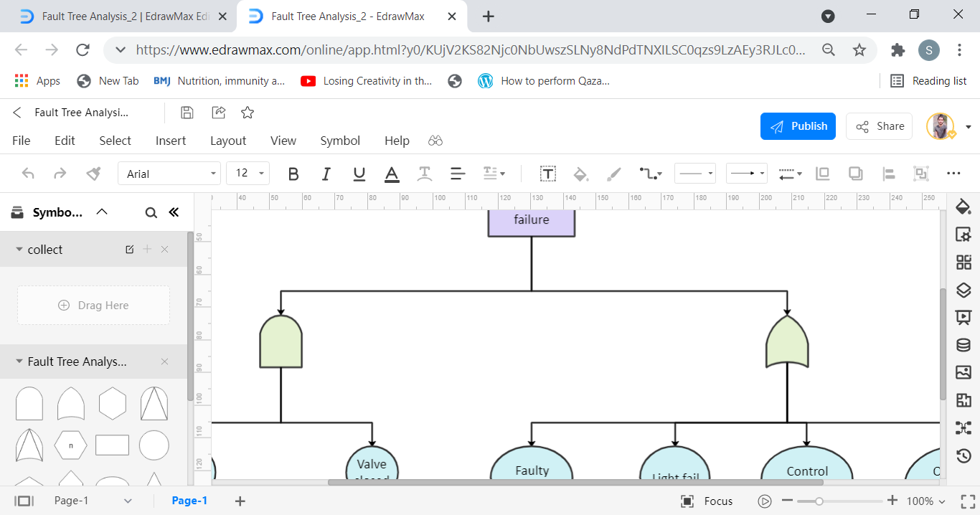Add a new page with plus button
Image resolution: width=980 pixels, height=515 pixels.
240,501
